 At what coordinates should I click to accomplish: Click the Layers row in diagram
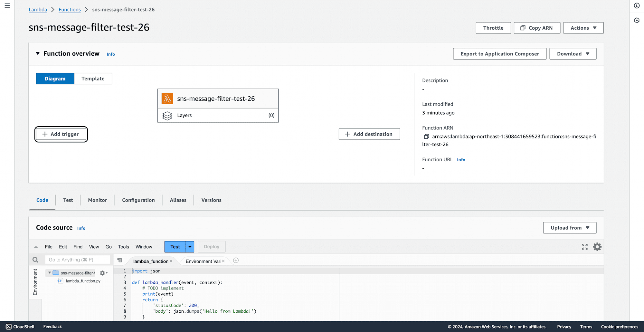pyautogui.click(x=218, y=115)
